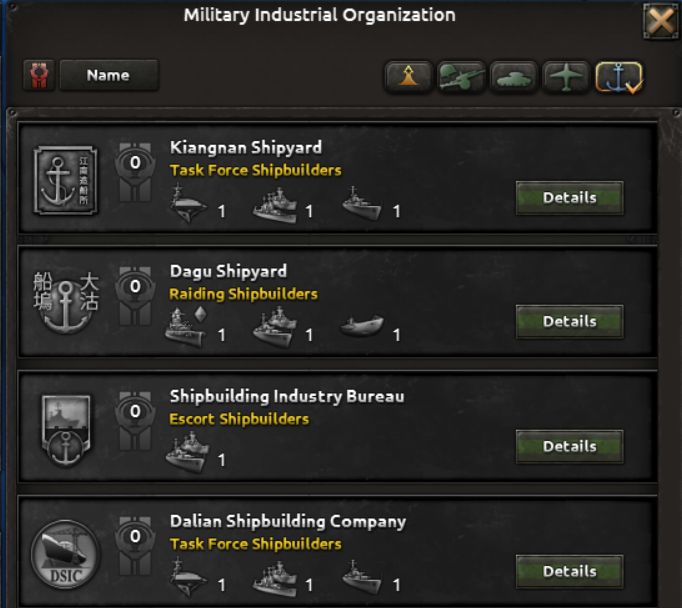The width and height of the screenshot is (682, 608).
Task: View Details of Shipbuilding Industry Bureau
Action: pyautogui.click(x=569, y=447)
